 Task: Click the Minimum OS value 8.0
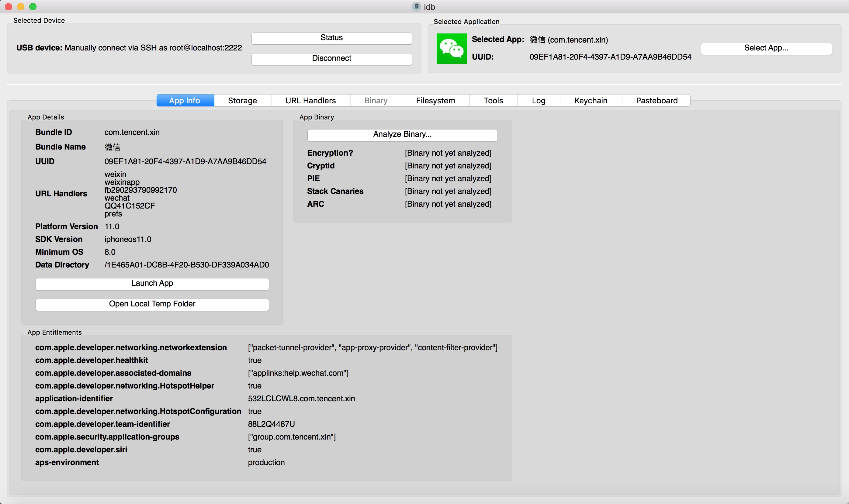[x=110, y=252]
